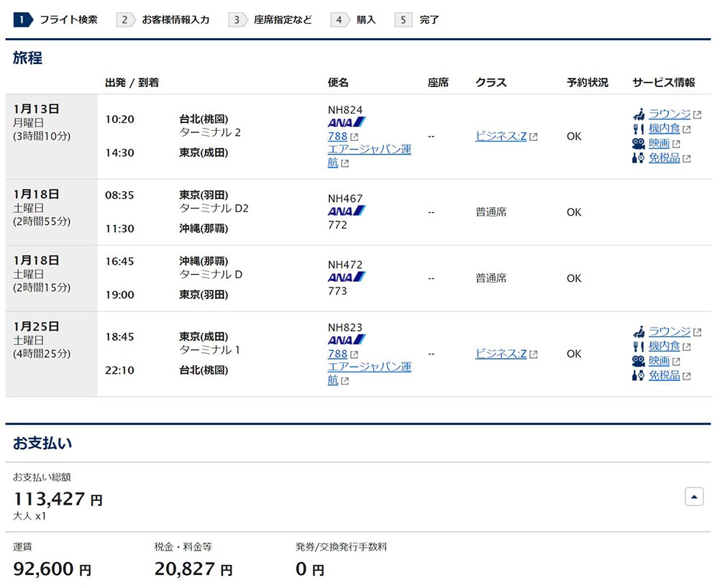Click the ビジネス:Z class link for January 13
This screenshot has height=588, width=720.
[x=501, y=136]
